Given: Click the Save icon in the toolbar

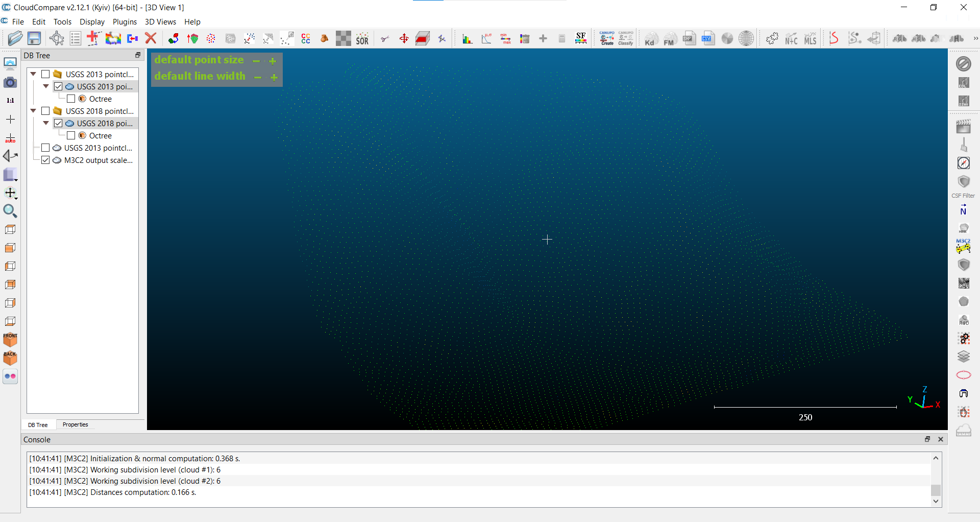Looking at the screenshot, I should click(34, 38).
